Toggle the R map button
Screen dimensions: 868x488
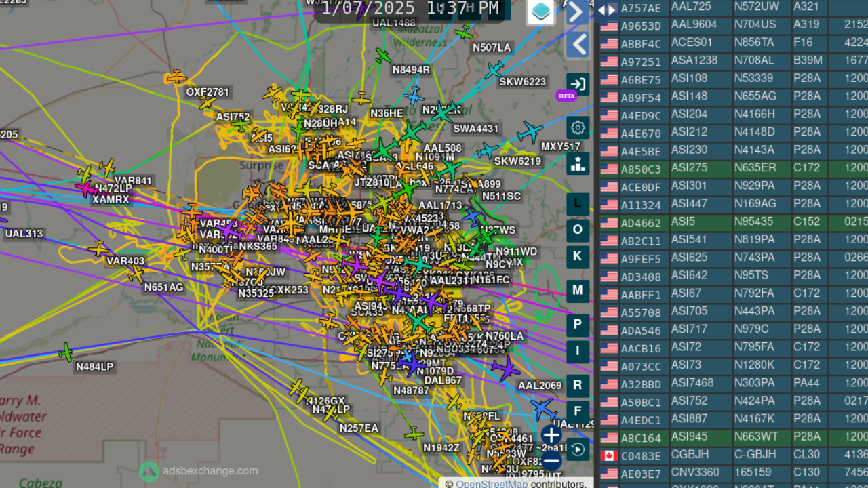(x=578, y=385)
